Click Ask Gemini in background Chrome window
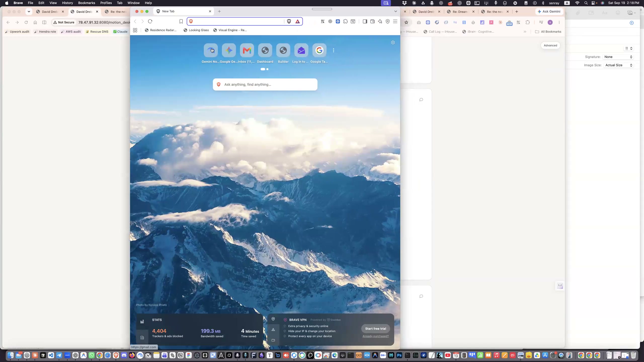 click(549, 12)
